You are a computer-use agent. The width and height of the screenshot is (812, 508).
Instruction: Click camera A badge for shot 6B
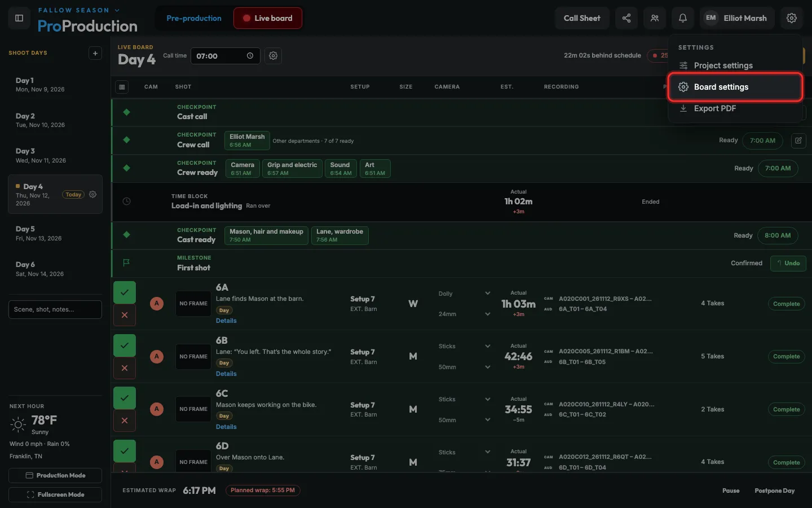pos(157,356)
